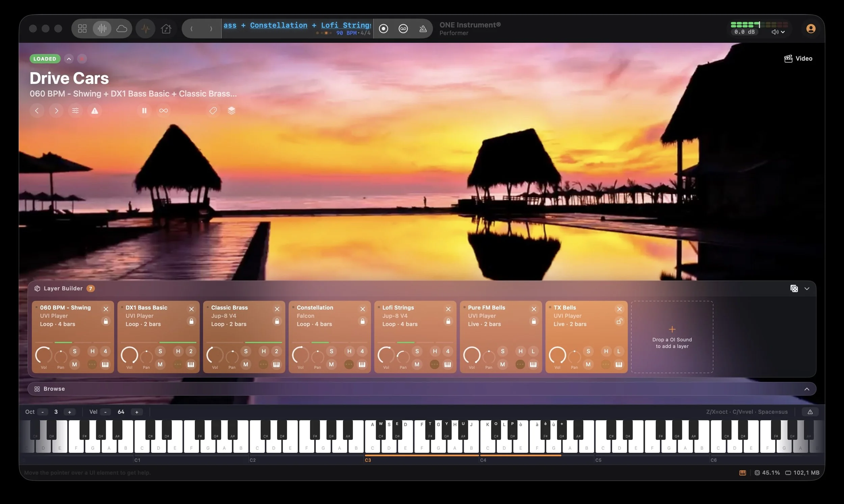This screenshot has height=504, width=844.
Task: Mute the DX1 Bass Basic layer
Action: tap(160, 364)
